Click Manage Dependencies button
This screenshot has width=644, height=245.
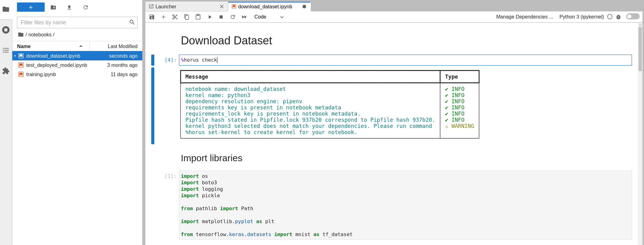[525, 17]
